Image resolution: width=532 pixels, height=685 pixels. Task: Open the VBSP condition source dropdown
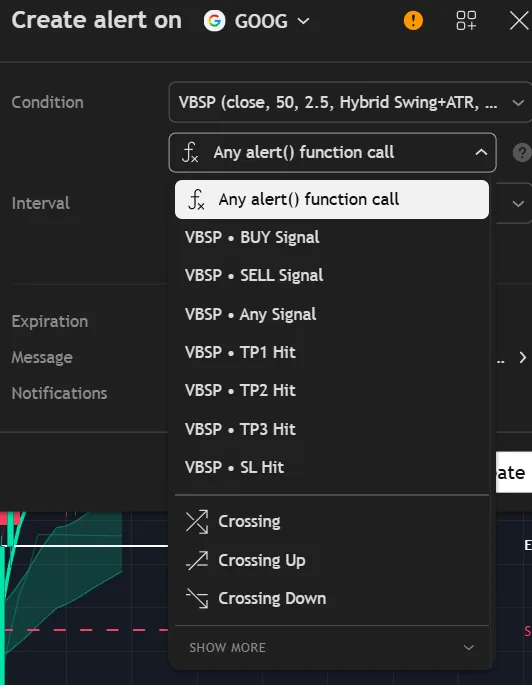(x=350, y=102)
